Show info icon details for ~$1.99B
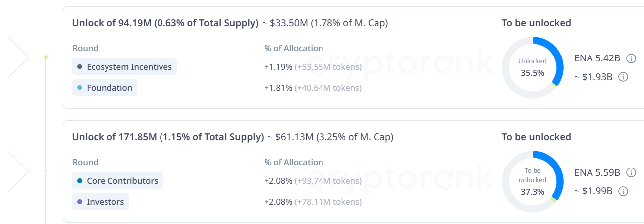 coord(624,191)
